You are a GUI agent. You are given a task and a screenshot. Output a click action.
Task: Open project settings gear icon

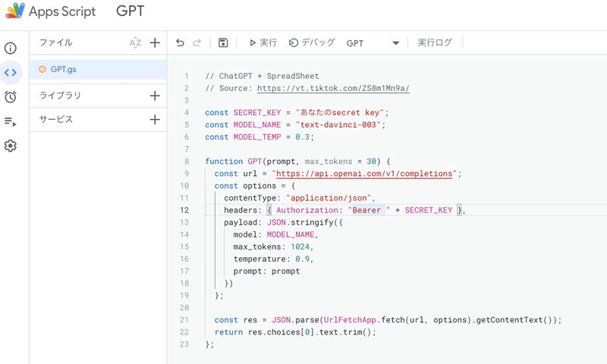click(11, 146)
